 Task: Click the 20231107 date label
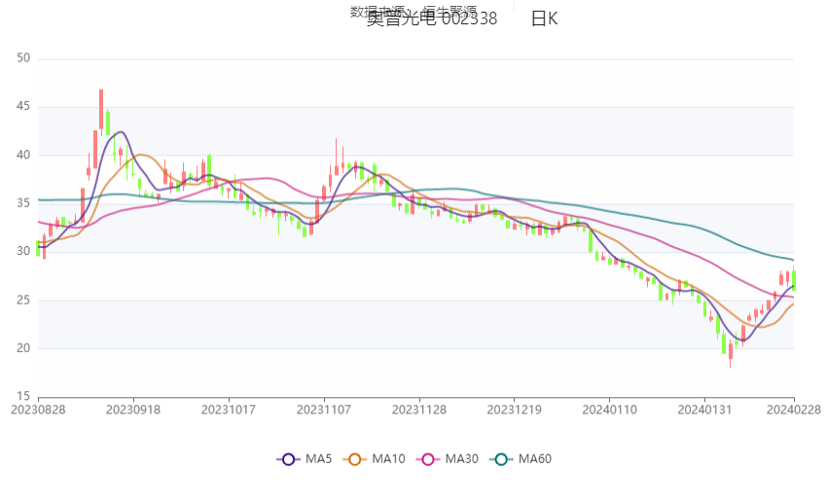(x=324, y=410)
